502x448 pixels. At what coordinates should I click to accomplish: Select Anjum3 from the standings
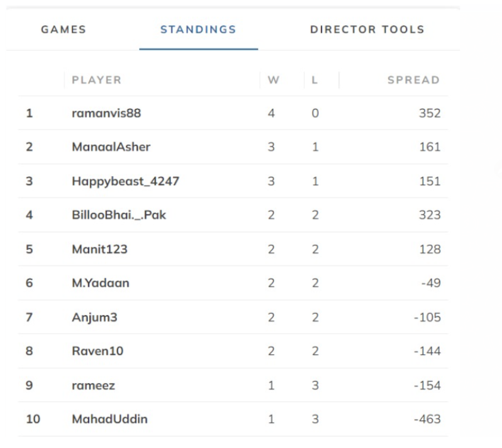94,317
